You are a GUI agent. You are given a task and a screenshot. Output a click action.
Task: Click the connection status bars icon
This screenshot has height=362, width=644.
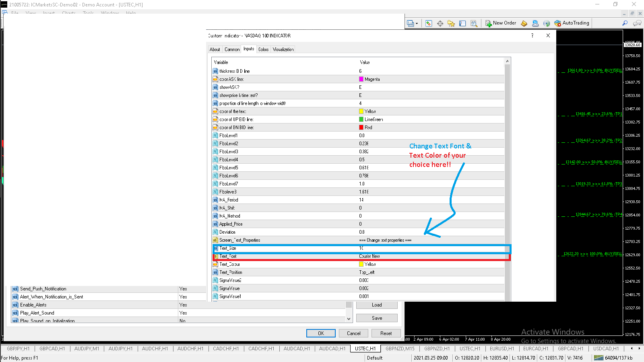coord(599,358)
